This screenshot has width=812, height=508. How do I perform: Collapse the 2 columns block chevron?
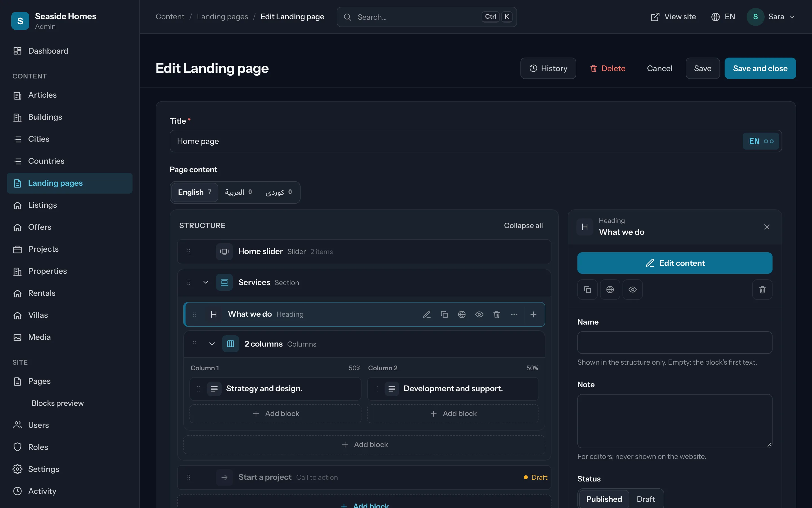tap(212, 344)
